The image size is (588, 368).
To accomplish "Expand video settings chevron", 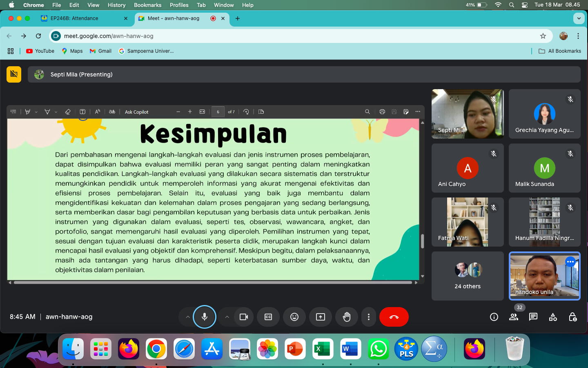I will coord(227,317).
